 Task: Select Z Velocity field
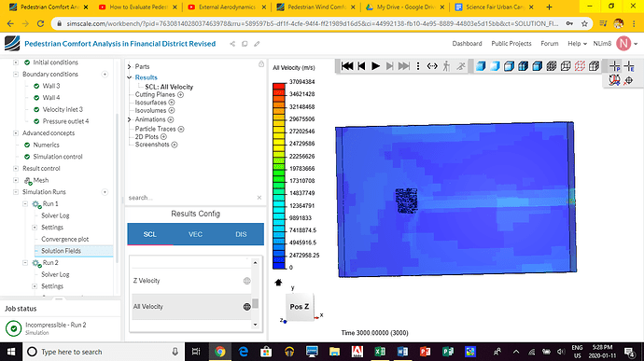[x=147, y=281]
